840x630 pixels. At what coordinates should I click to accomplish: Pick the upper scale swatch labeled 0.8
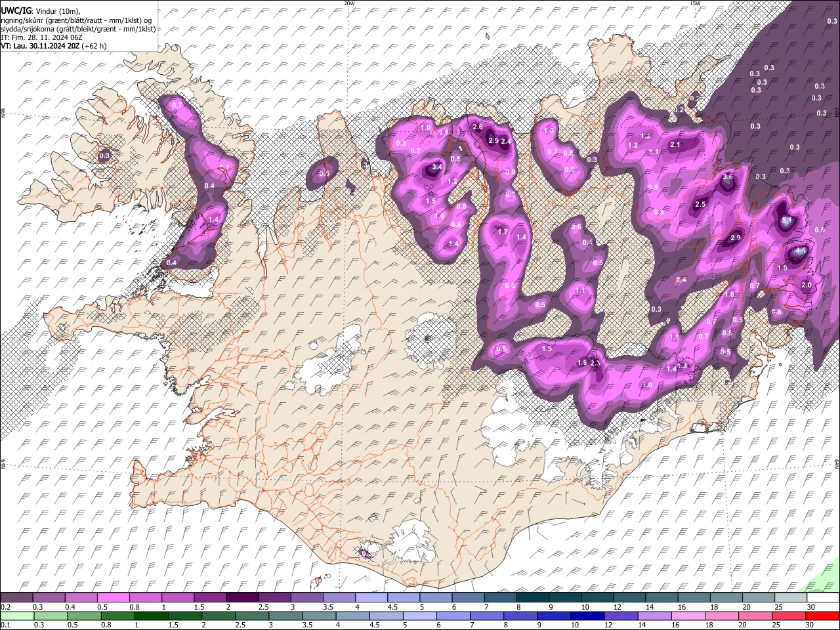click(145, 598)
